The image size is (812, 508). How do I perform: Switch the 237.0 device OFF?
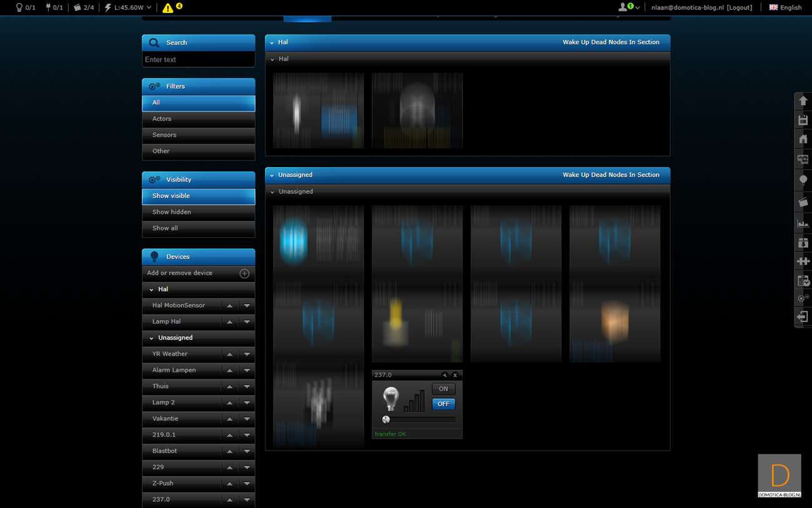pyautogui.click(x=443, y=404)
